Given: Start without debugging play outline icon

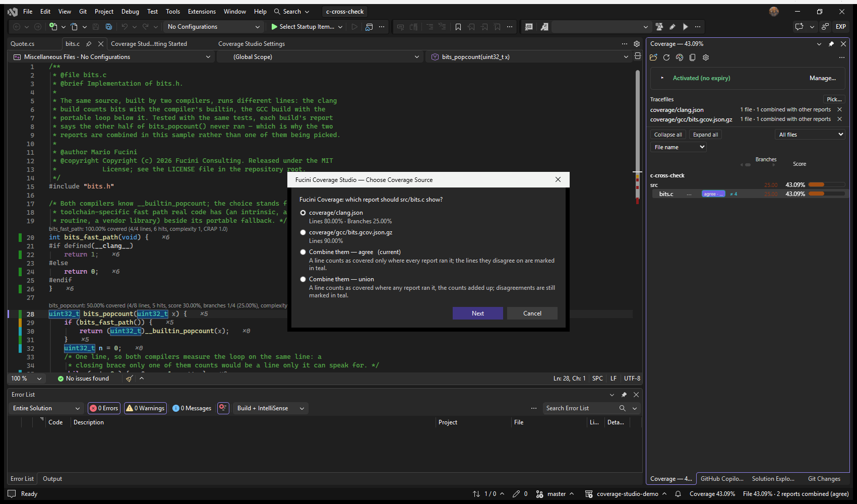Looking at the screenshot, I should point(354,27).
